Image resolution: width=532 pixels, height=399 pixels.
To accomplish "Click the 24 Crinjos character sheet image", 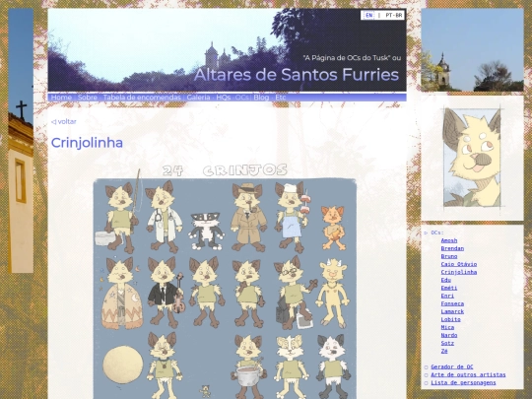I will [225, 282].
